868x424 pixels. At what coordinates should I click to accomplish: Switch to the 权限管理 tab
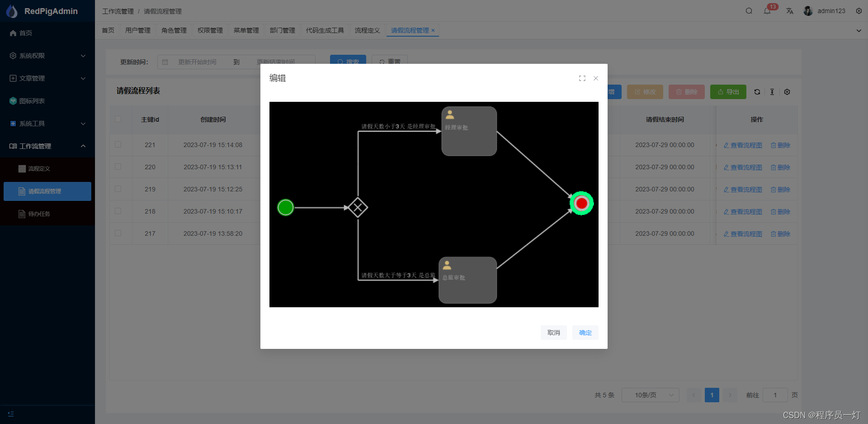click(x=210, y=30)
